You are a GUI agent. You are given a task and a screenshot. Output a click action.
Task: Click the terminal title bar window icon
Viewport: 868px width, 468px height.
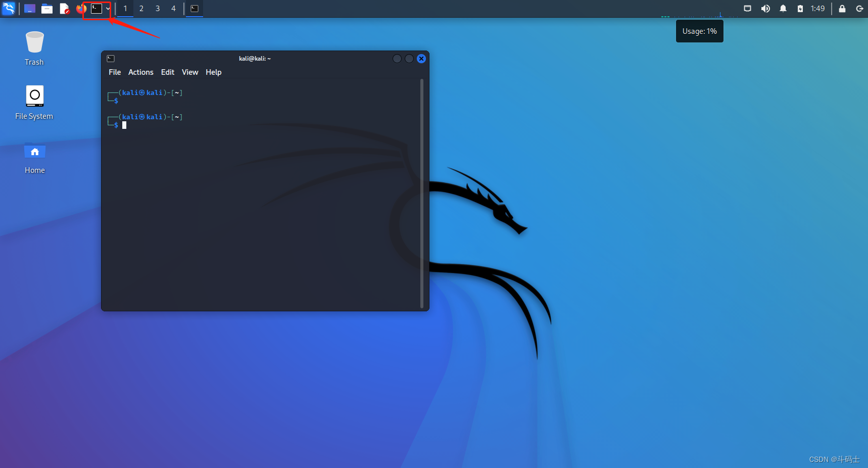click(111, 59)
